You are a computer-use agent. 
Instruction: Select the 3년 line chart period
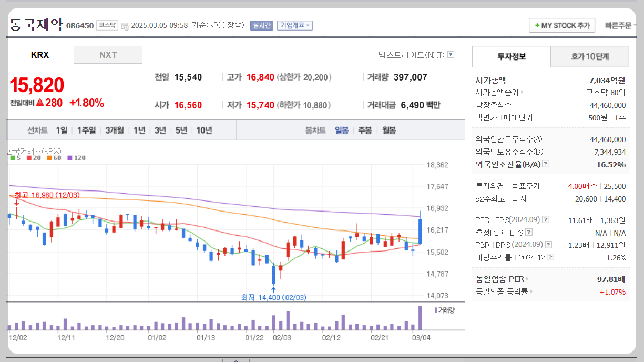(x=160, y=130)
